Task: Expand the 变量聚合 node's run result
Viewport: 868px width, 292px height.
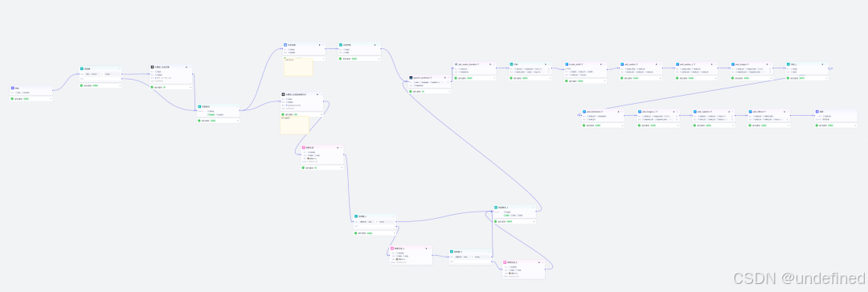Action: pyautogui.click(x=237, y=120)
